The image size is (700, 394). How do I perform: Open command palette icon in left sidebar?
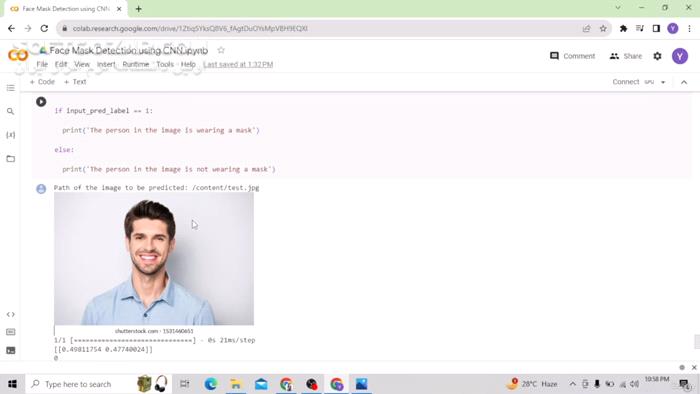11,332
